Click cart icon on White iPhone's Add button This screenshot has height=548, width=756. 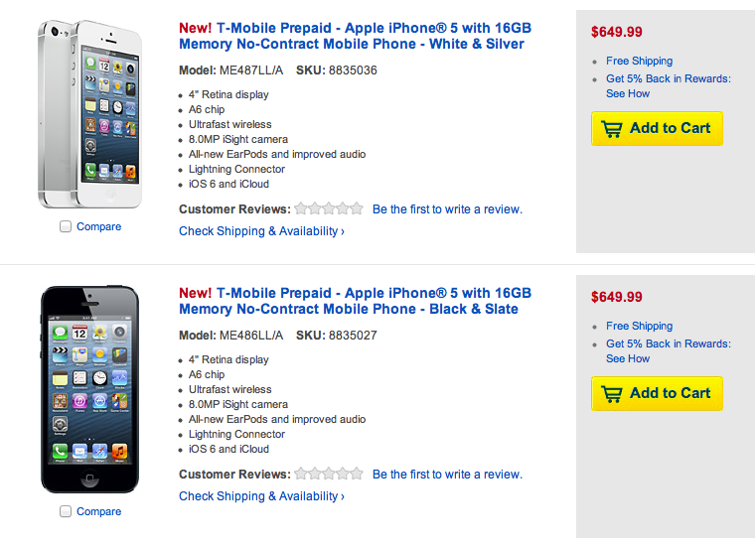click(612, 128)
